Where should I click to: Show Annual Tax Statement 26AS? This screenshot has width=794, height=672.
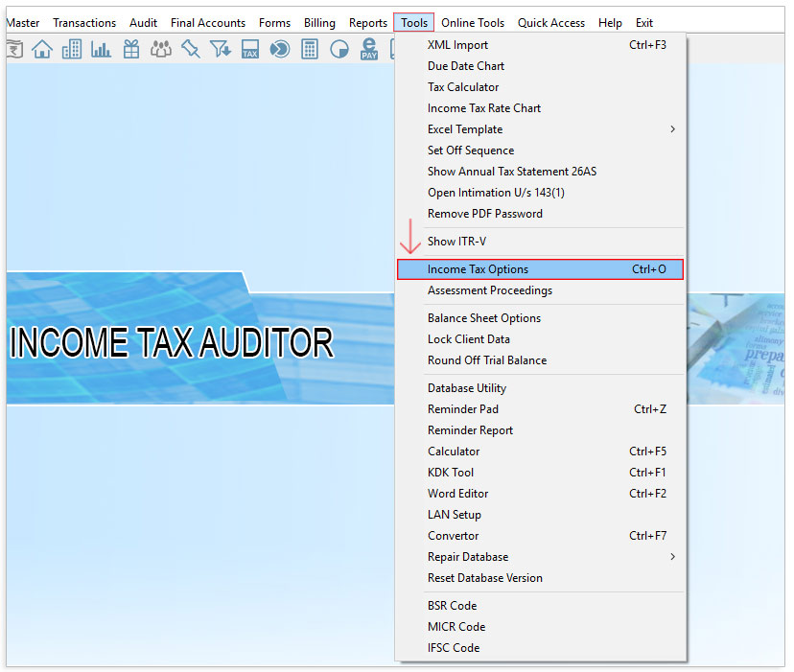[x=540, y=172]
